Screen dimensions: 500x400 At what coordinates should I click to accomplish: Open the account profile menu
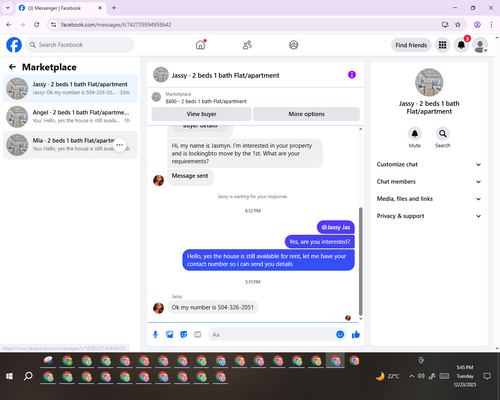pyautogui.click(x=480, y=45)
